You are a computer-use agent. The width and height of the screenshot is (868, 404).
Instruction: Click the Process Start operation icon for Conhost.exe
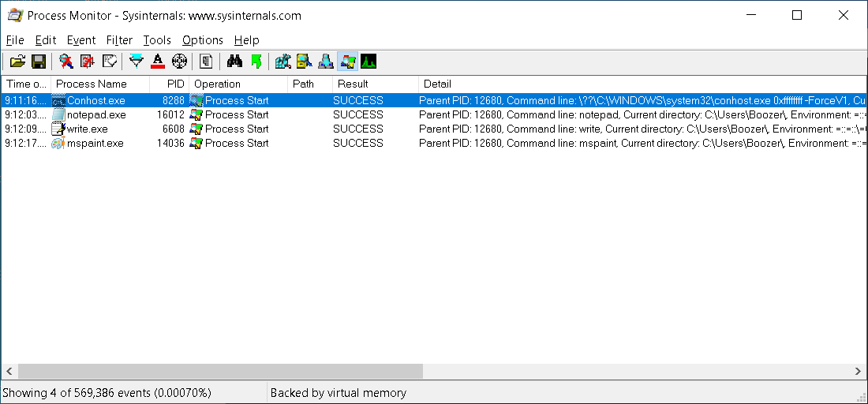point(196,101)
